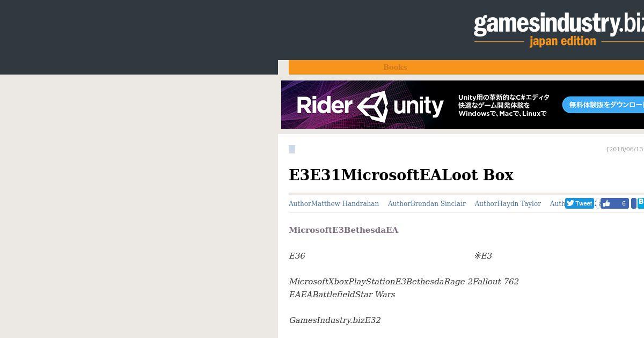644x338 pixels.
Task: Share article with the Tweet button
Action: coord(580,203)
